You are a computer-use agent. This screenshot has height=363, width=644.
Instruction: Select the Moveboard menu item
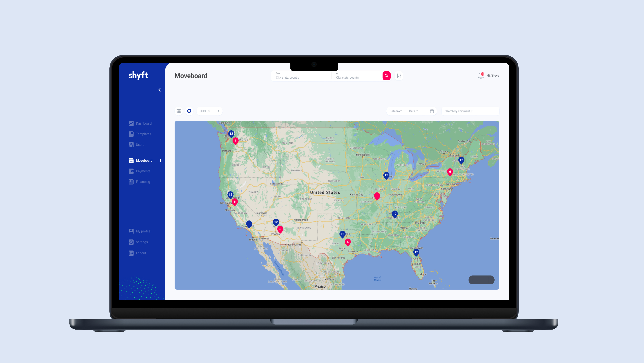[x=144, y=161]
